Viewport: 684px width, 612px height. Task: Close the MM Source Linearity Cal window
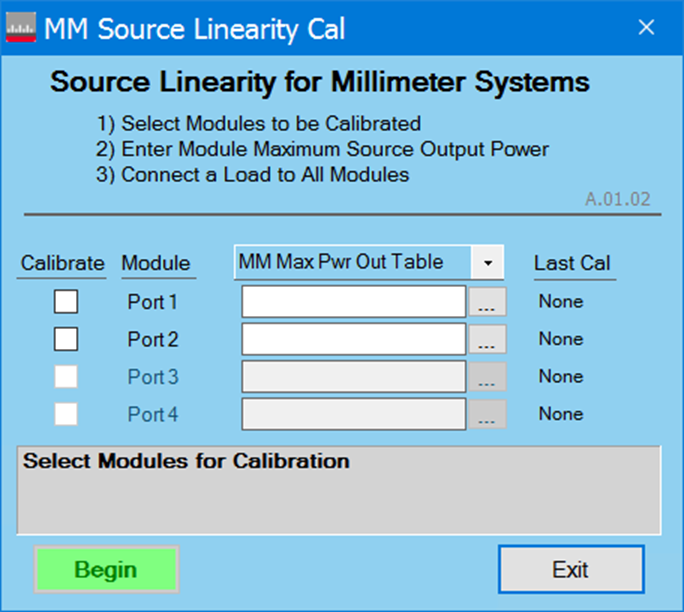pyautogui.click(x=646, y=28)
